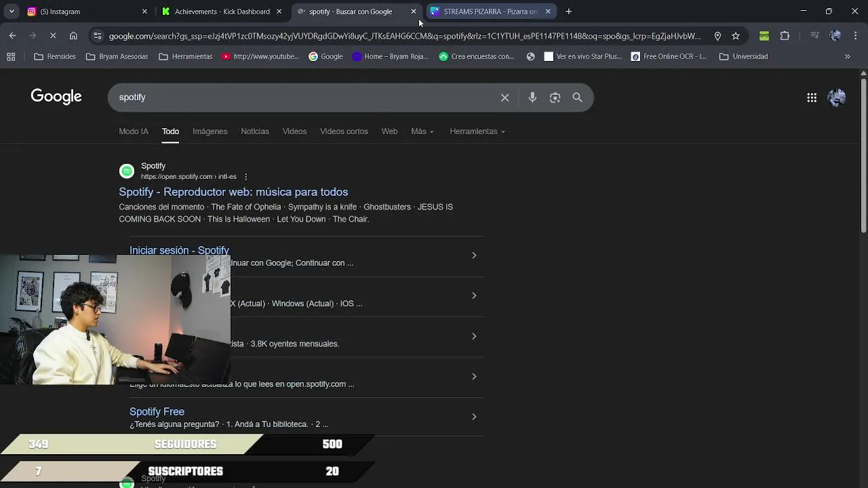Click the streamer webcam overlay
The image size is (868, 488).
pos(115,320)
